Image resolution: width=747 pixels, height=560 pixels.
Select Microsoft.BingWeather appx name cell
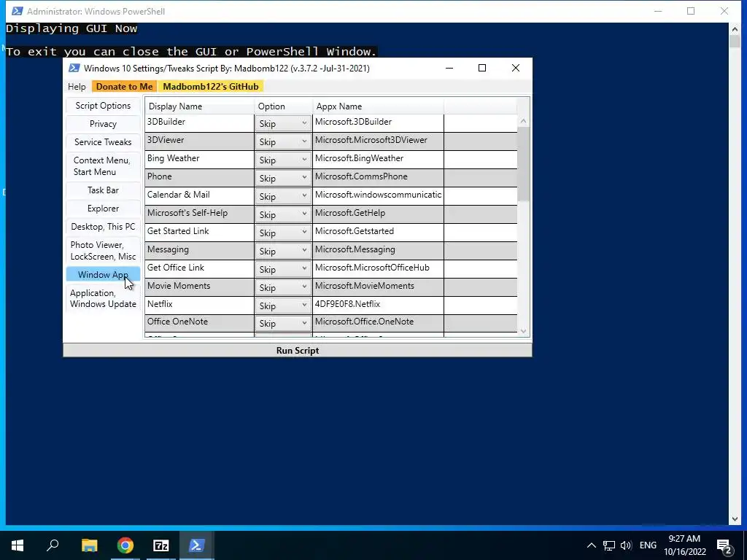[378, 159]
